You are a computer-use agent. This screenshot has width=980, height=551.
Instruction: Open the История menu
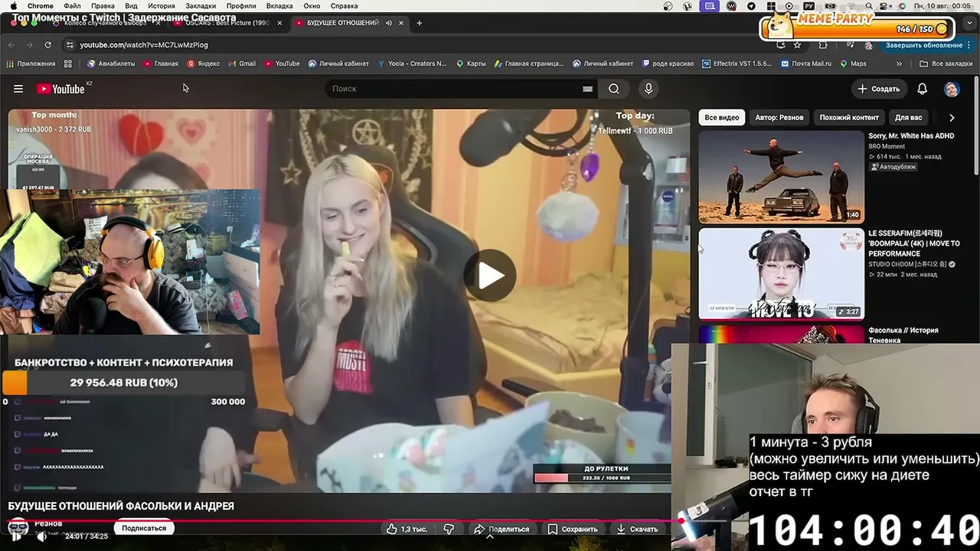162,6
